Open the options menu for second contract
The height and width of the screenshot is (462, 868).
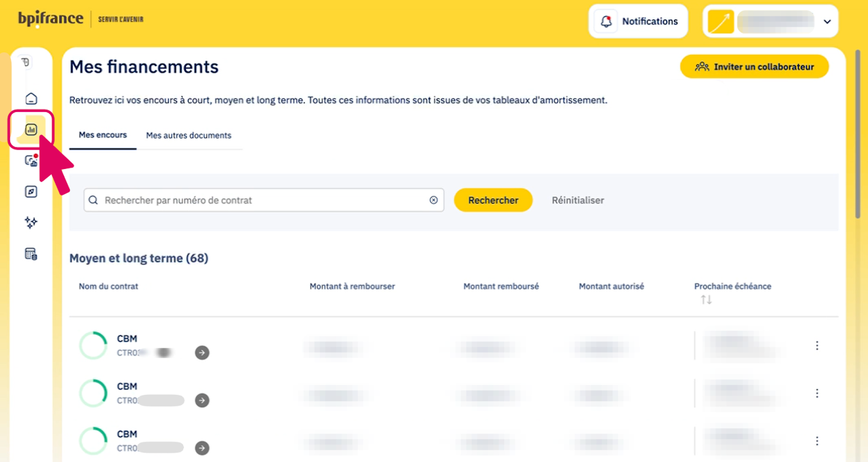[x=816, y=393]
